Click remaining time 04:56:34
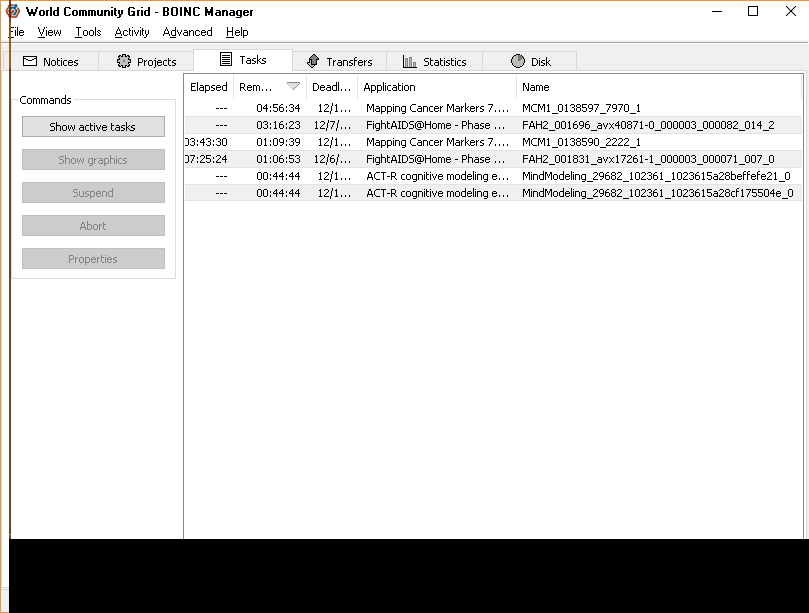Screen dimensions: 809x613 coord(278,108)
